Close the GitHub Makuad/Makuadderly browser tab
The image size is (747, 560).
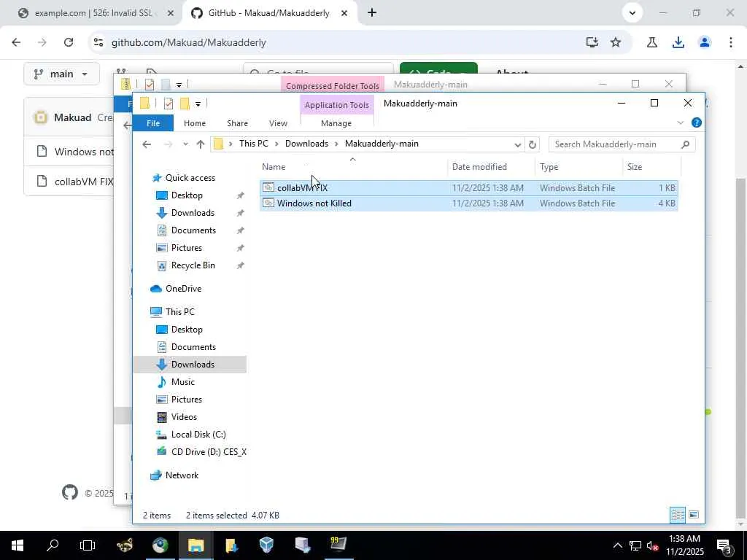point(344,13)
